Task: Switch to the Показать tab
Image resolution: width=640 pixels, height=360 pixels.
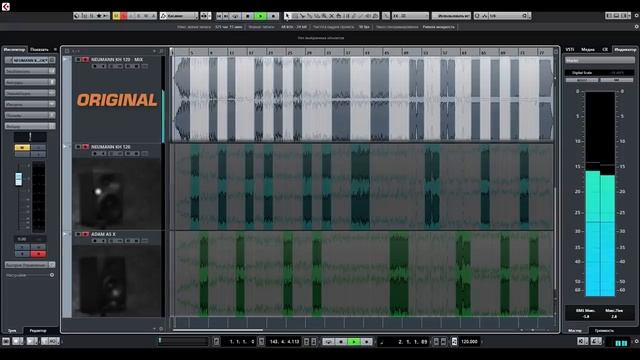Action: [x=40, y=49]
